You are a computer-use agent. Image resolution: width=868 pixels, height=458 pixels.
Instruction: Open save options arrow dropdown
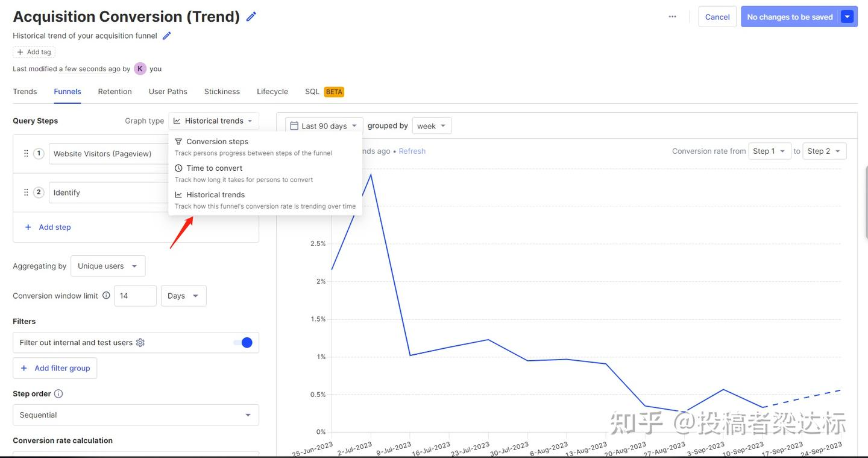click(848, 17)
